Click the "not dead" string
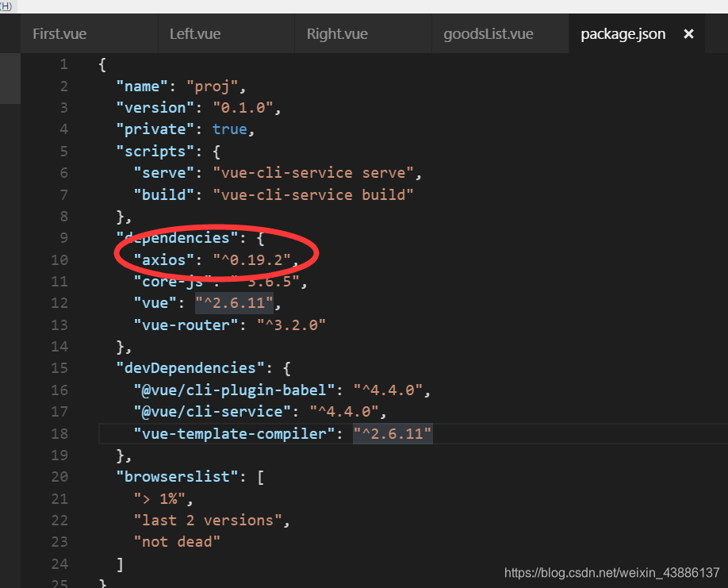Viewport: 728px width, 588px height. [x=177, y=541]
